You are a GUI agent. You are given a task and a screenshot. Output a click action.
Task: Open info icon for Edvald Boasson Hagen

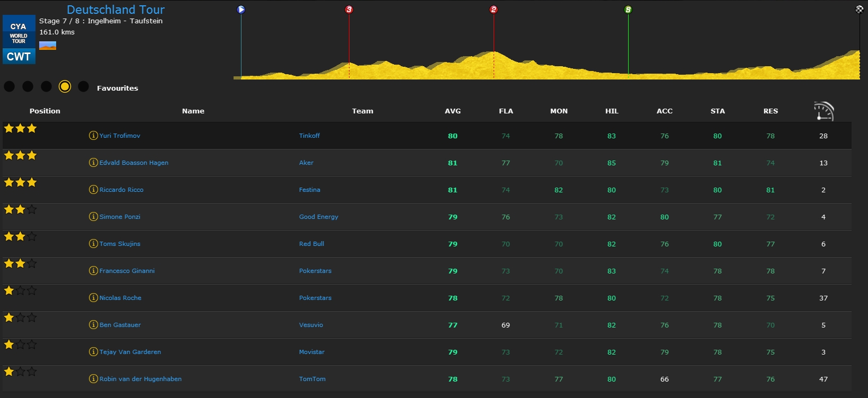[x=93, y=163]
